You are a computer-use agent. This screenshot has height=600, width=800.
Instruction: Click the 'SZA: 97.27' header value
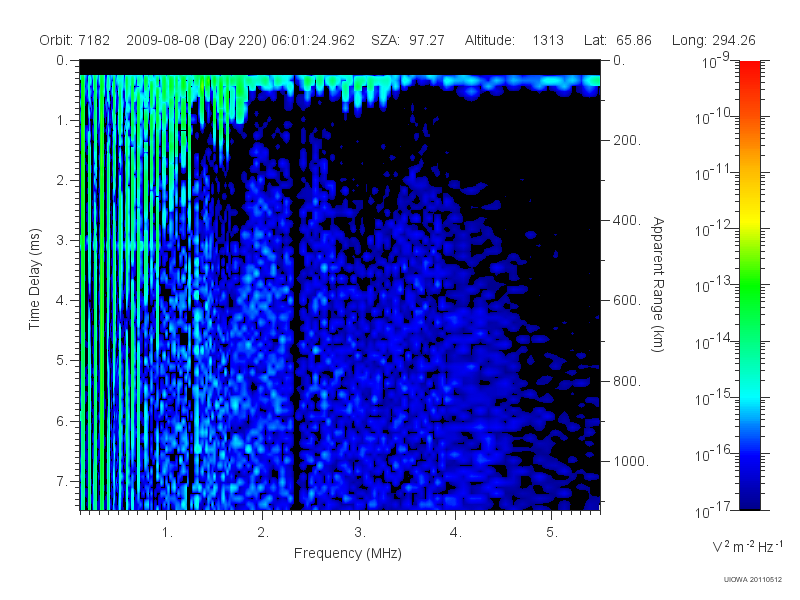tap(408, 40)
